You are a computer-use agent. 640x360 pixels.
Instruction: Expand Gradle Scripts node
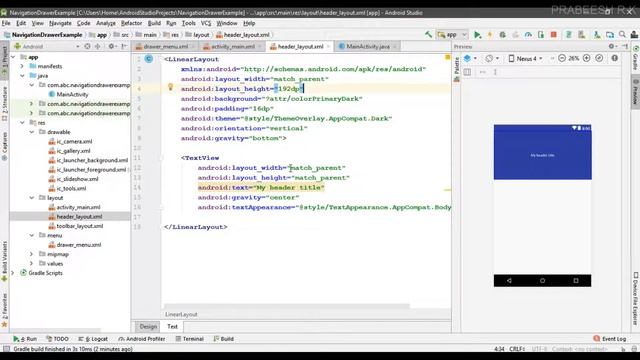tap(13, 273)
